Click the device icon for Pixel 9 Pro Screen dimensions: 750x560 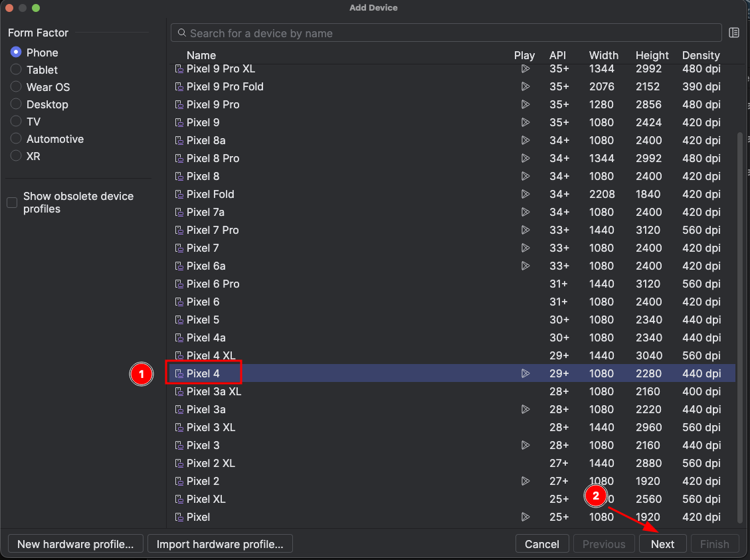coord(179,104)
